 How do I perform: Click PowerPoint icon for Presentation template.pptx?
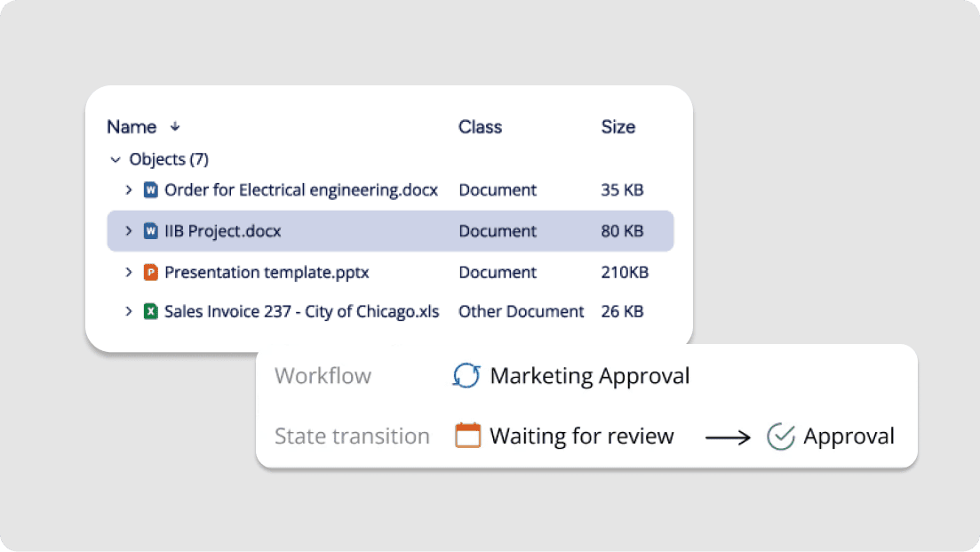[150, 272]
